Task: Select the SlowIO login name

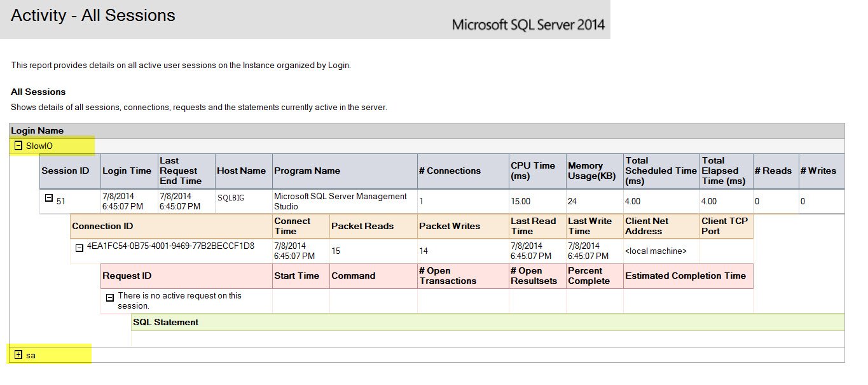Action: 39,146
